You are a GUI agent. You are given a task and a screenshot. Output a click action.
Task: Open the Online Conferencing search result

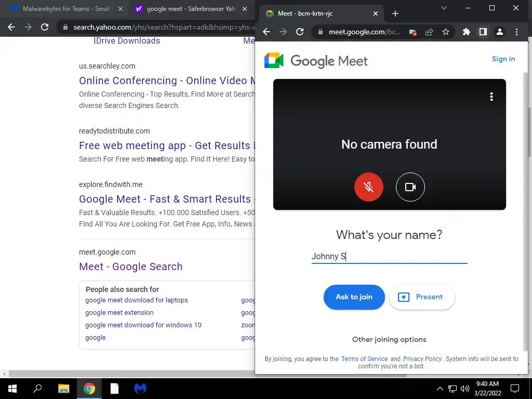tap(167, 81)
